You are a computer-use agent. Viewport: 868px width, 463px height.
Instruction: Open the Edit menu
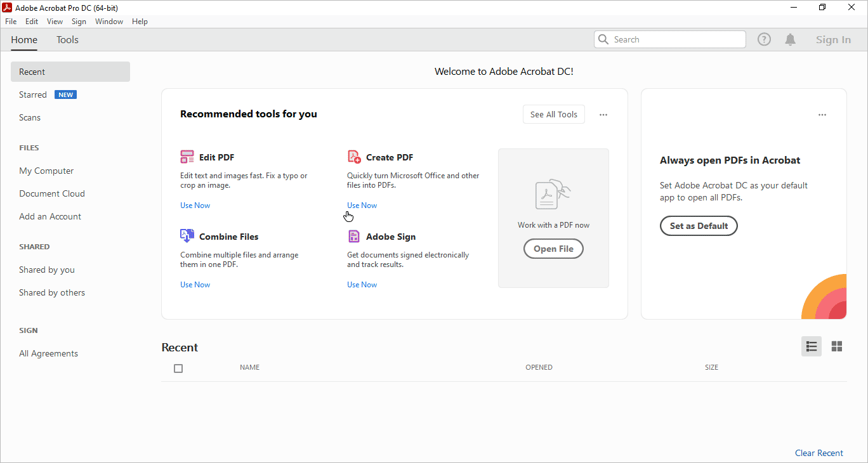(x=32, y=22)
